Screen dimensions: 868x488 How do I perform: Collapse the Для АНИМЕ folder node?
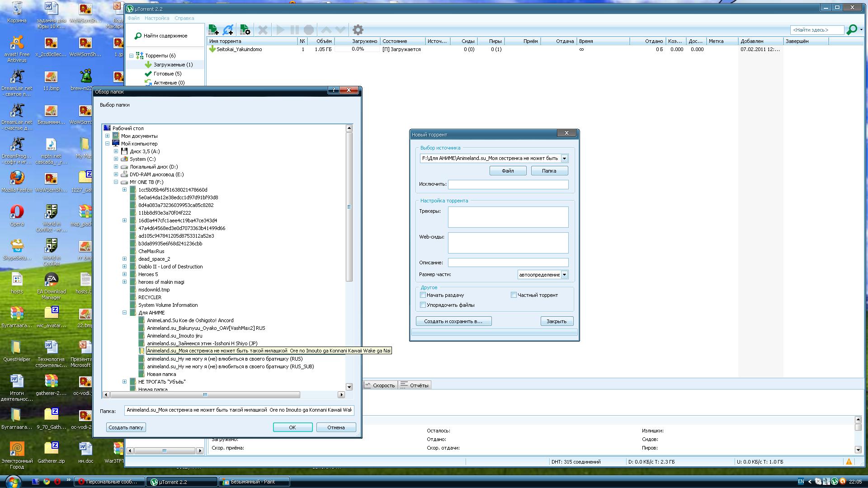pos(124,313)
